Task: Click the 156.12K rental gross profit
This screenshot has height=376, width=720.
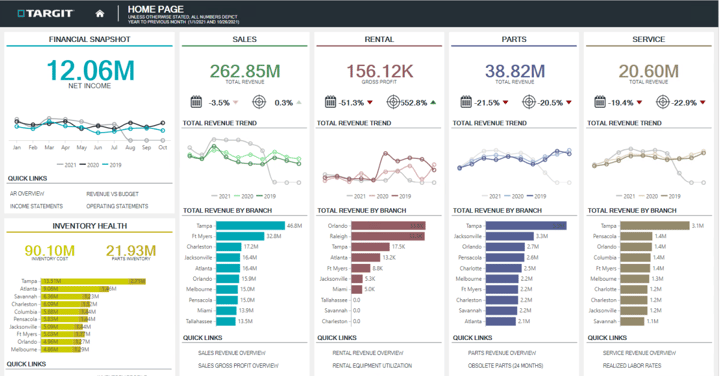Action: 379,71
